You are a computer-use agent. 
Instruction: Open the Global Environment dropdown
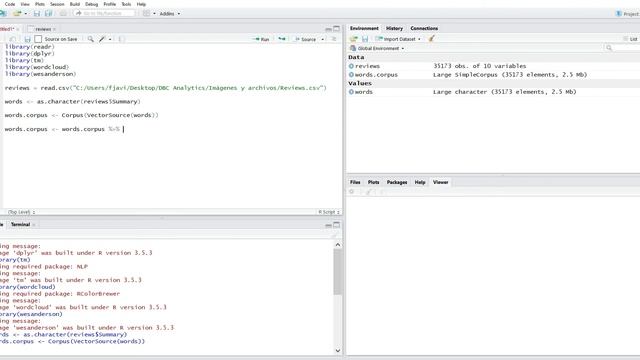point(377,48)
